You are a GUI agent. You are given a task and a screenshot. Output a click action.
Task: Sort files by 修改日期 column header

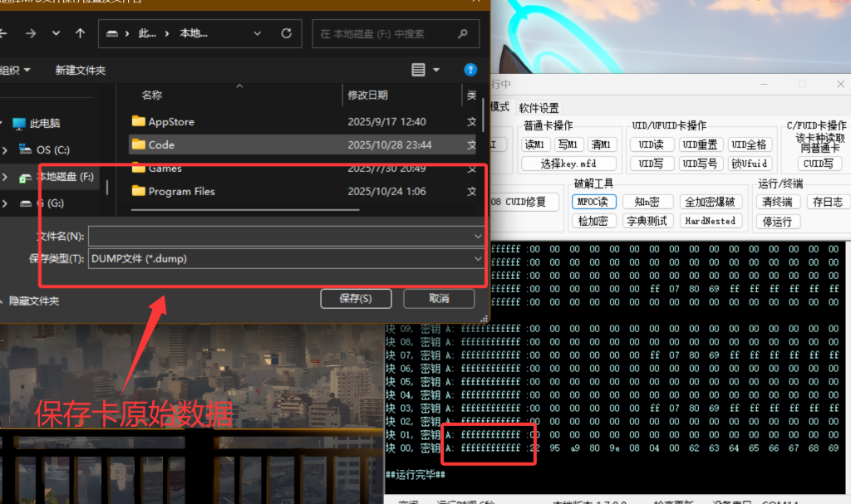(x=367, y=95)
